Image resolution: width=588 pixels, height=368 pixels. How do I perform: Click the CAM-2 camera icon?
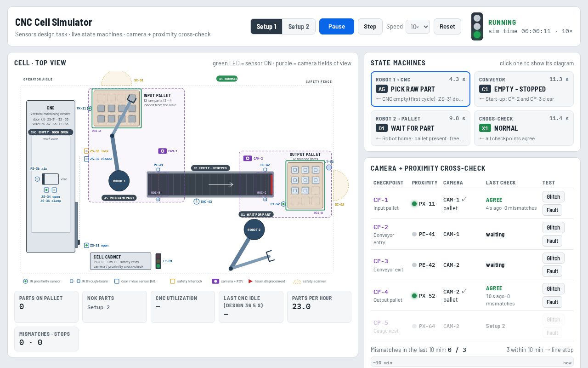(248, 158)
